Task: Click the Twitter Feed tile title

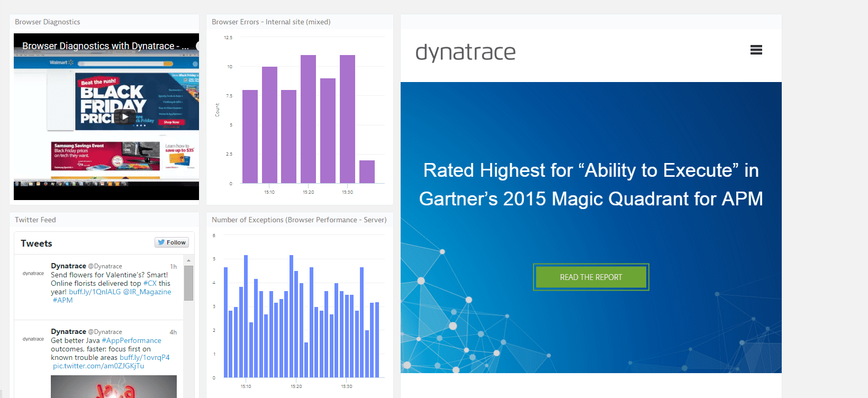Action: click(x=35, y=220)
